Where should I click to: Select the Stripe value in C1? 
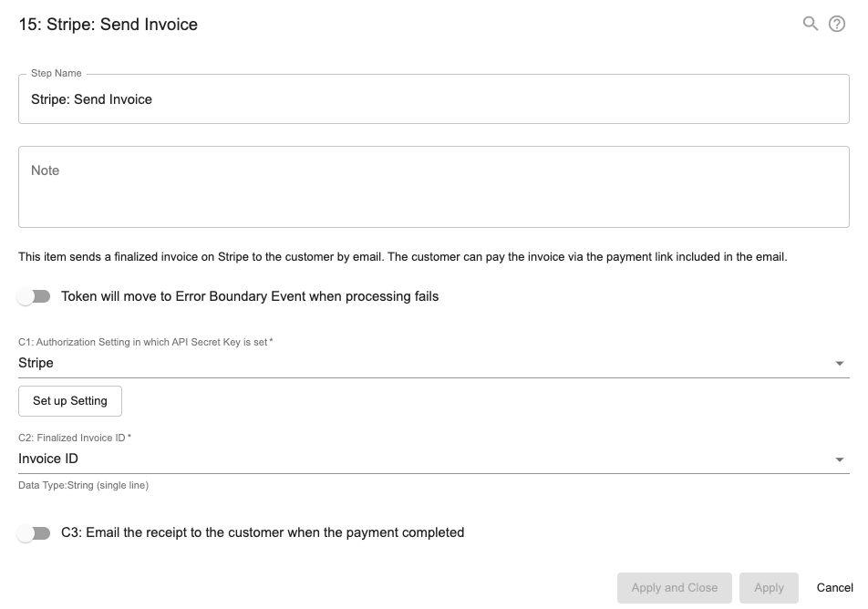coord(36,362)
